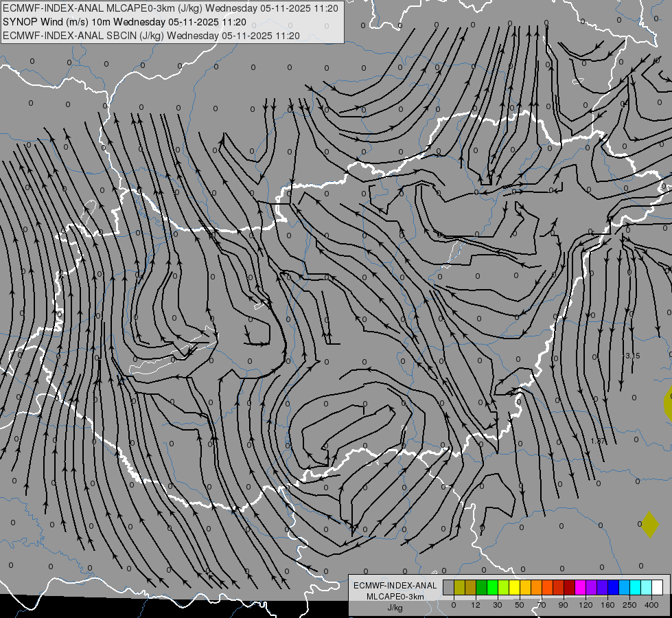Image resolution: width=672 pixels, height=618 pixels.
Task: Pick the pale cyan swatch just before tick 400
Action: [647, 588]
